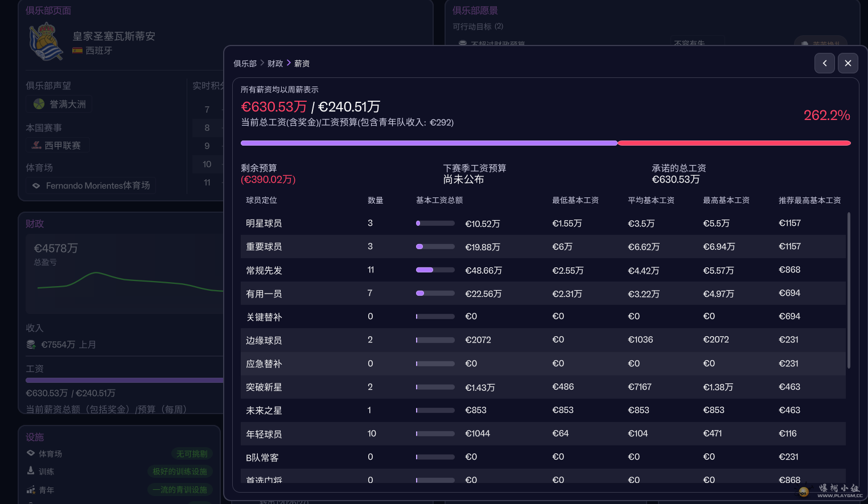Screen dimensions: 868x504
Task: Click the 极好的训练设施 label
Action: pos(180,472)
